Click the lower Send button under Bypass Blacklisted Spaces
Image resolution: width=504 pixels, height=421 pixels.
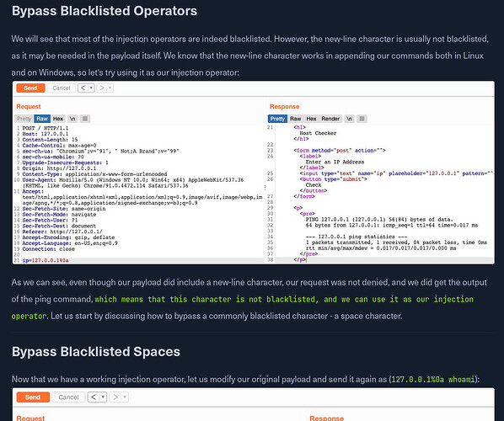coord(33,397)
